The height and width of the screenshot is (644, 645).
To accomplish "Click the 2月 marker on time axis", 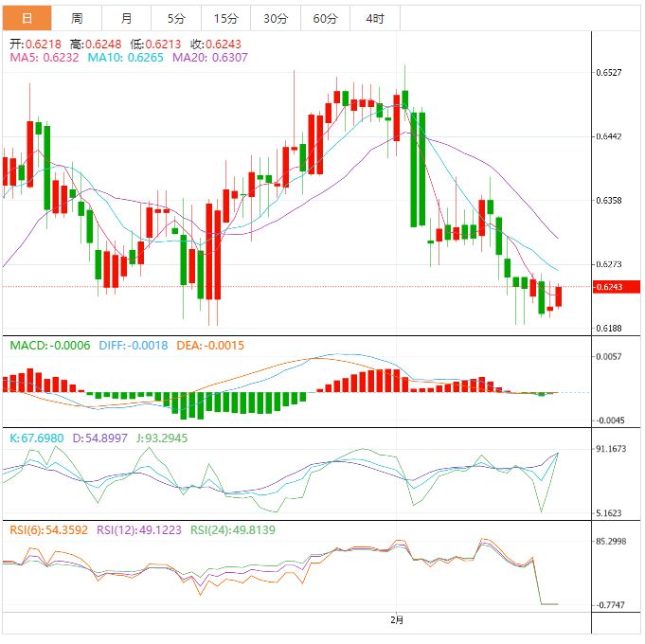I will pos(397,620).
